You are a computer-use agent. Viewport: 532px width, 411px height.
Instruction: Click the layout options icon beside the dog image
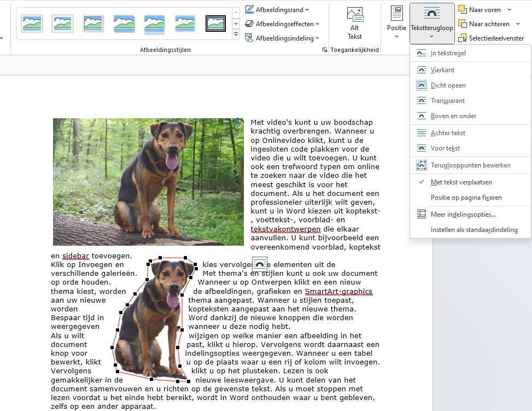click(260, 264)
